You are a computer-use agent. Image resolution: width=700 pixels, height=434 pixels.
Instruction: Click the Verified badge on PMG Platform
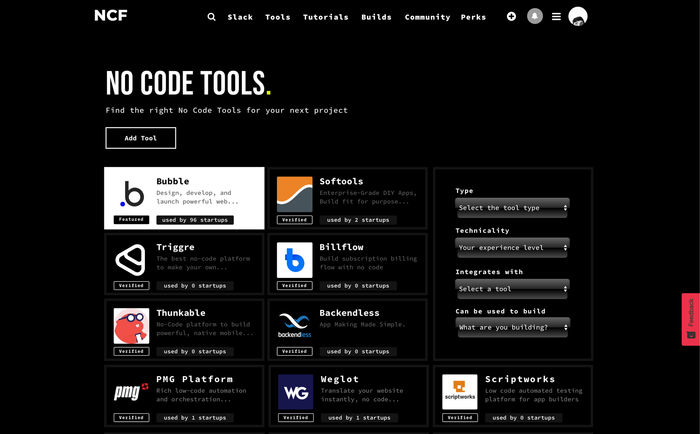point(131,417)
